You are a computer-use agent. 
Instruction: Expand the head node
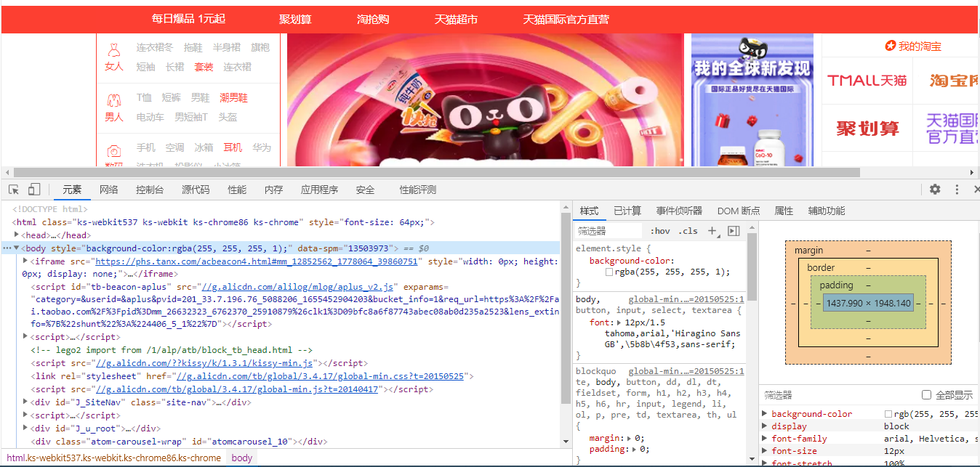[x=17, y=235]
